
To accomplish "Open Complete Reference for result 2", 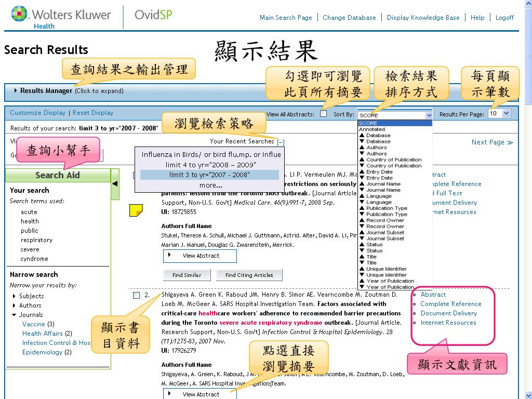I will coord(451,304).
